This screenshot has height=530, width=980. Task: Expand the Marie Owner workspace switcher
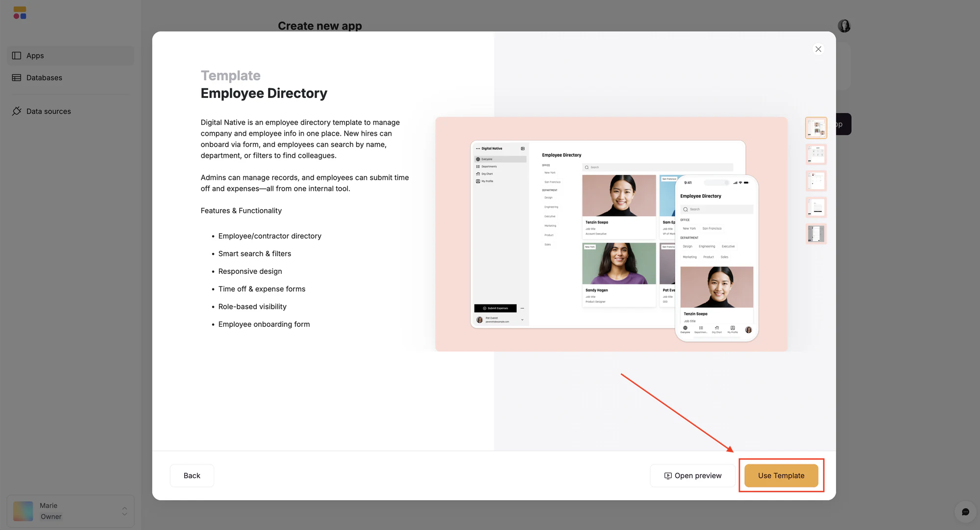tap(71, 511)
